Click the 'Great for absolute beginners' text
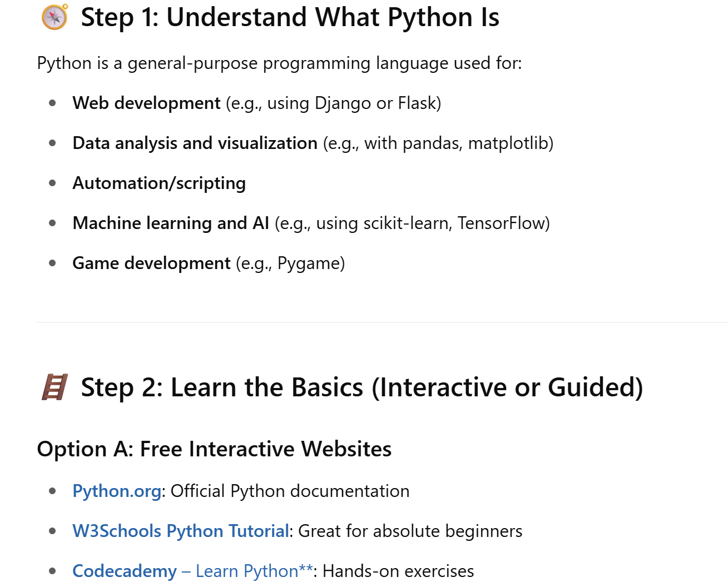This screenshot has height=587, width=728. [x=410, y=531]
